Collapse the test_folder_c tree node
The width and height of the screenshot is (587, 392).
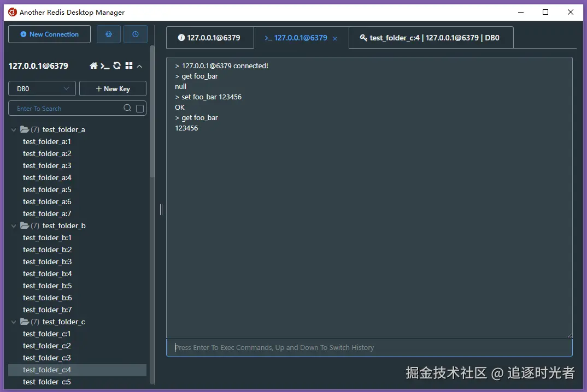[x=14, y=322]
